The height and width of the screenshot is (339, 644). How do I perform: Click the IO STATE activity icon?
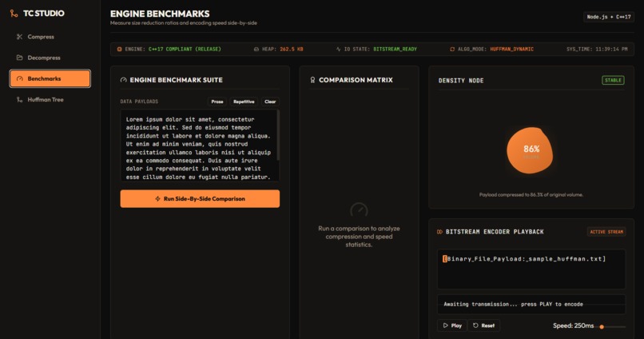point(339,49)
